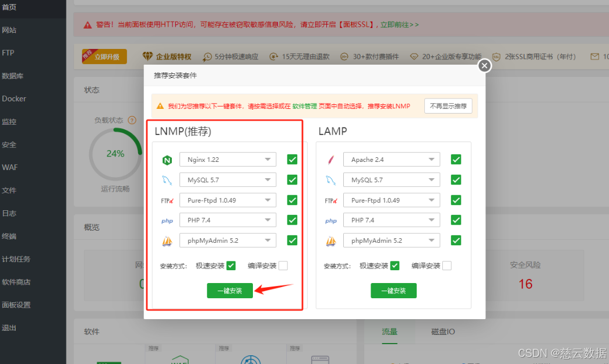The image size is (609, 364).
Task: Open the 软件管理 link in dialog
Action: click(304, 106)
